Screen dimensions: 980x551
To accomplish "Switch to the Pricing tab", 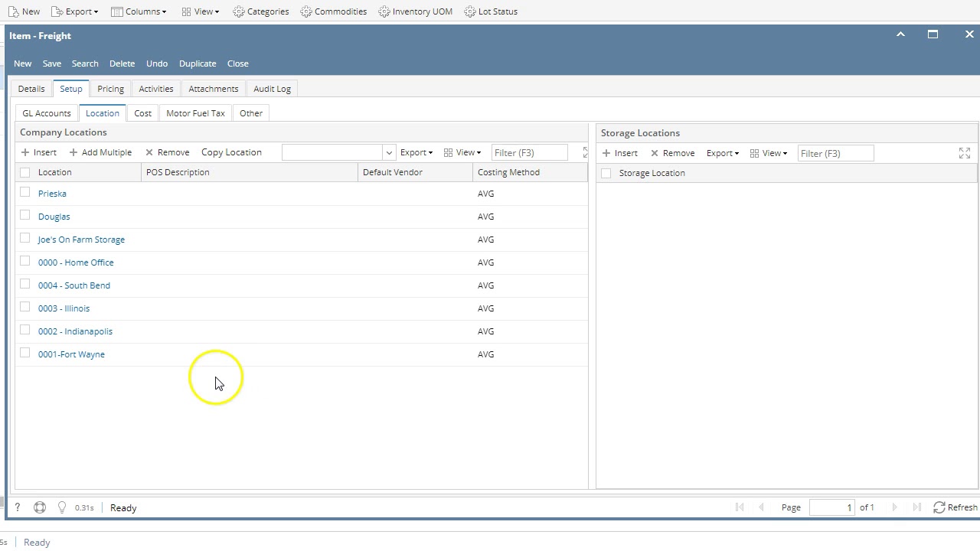I will 110,89.
